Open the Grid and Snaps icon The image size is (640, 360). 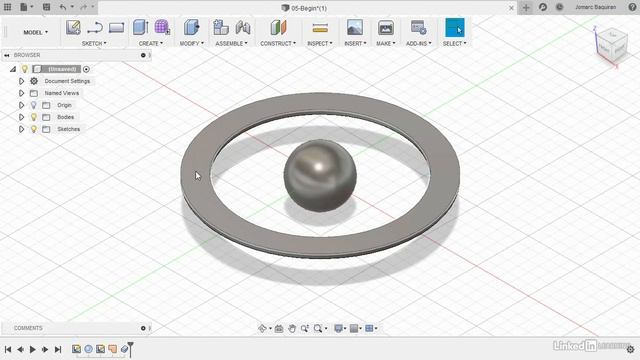(354, 328)
